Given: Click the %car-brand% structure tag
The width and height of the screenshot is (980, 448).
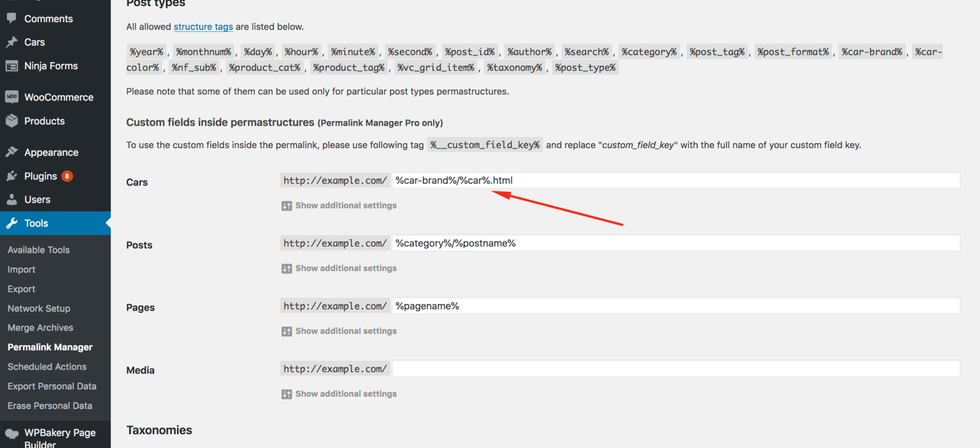Looking at the screenshot, I should (x=872, y=52).
